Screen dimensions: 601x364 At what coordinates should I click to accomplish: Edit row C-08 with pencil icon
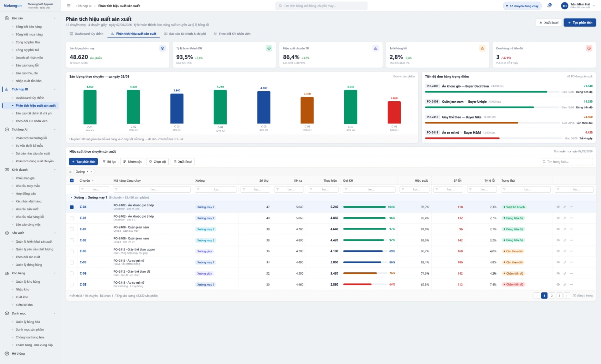pos(565,285)
